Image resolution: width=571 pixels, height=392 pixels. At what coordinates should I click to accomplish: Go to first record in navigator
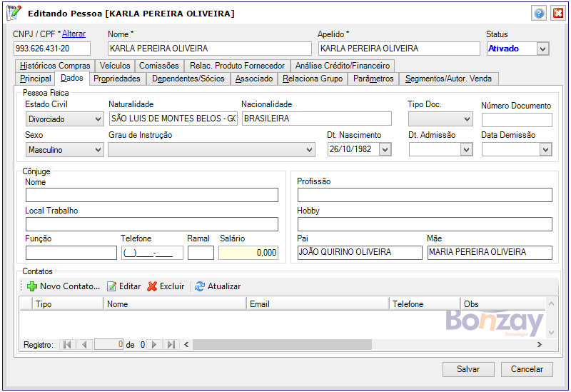[67, 345]
